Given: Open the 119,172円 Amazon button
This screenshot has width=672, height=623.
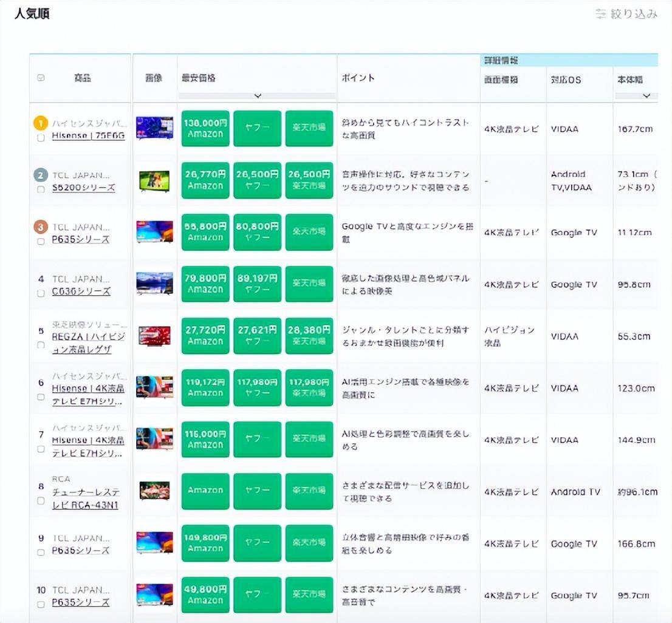Looking at the screenshot, I should [205, 387].
